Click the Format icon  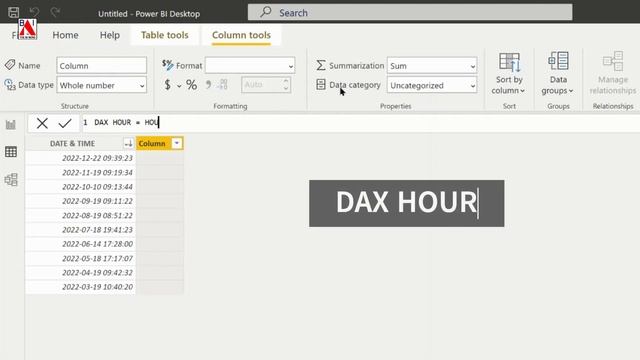pos(168,65)
